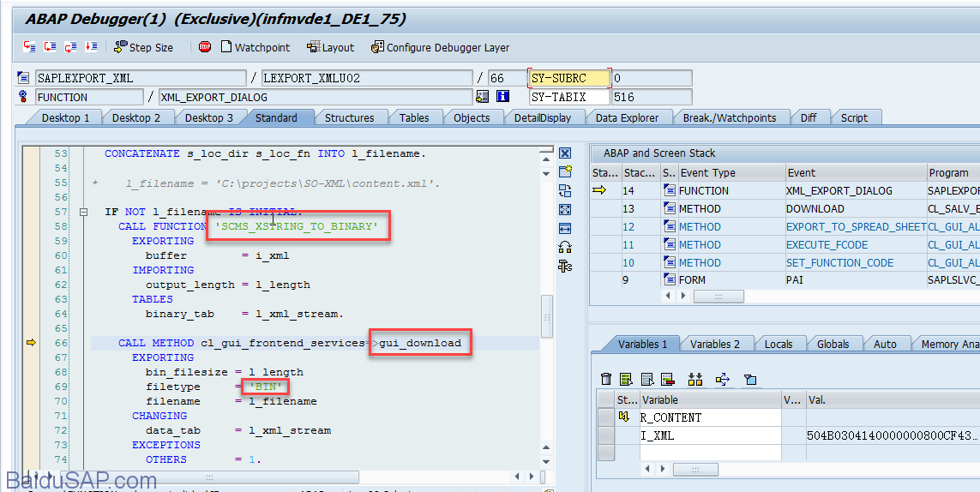Click the Close Tool icon beside source code
This screenshot has width=980, height=492.
tap(565, 153)
